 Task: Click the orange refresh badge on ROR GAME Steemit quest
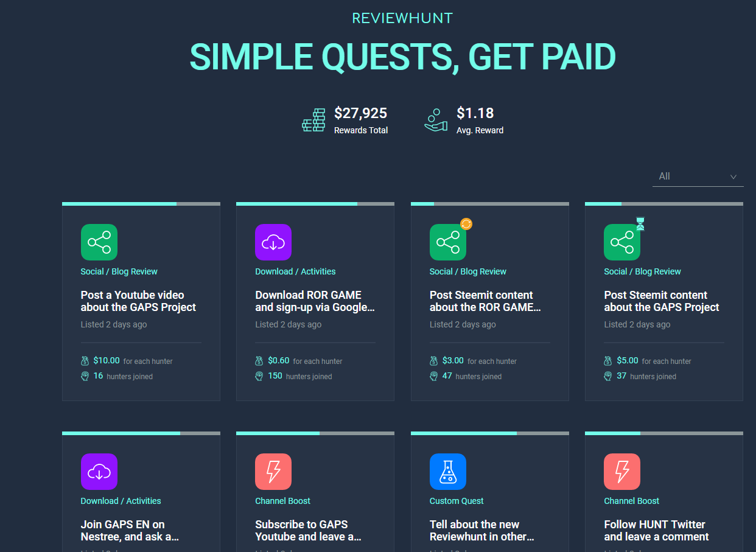click(x=466, y=224)
